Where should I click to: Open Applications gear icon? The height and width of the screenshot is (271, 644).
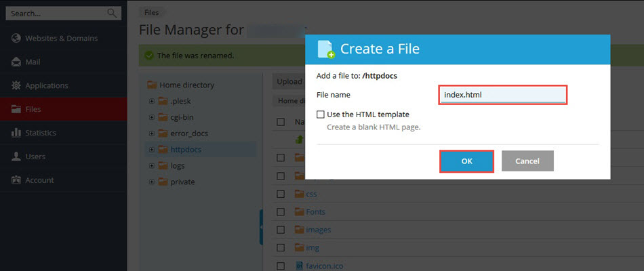tap(16, 86)
